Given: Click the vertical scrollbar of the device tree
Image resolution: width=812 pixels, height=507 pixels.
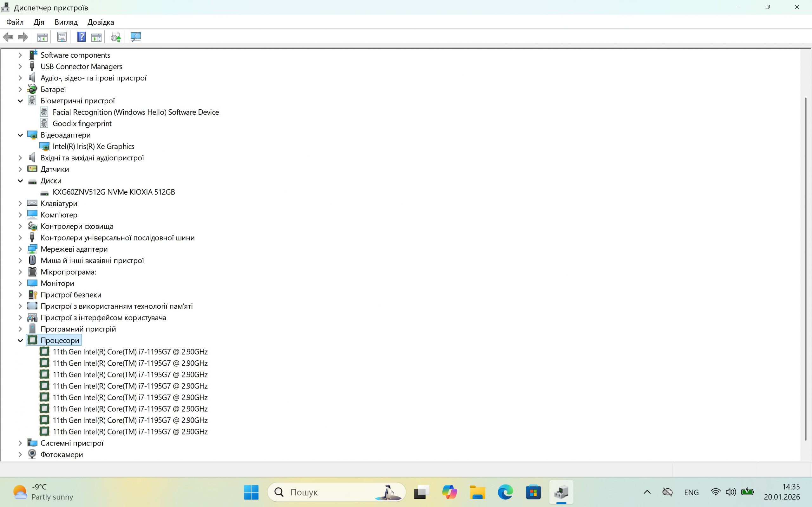Looking at the screenshot, I should pyautogui.click(x=806, y=268).
